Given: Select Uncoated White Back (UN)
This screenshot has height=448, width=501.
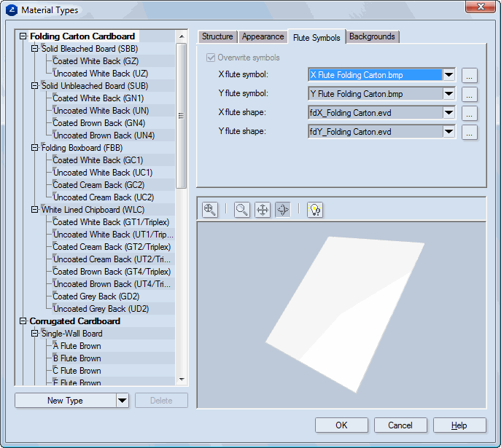Looking at the screenshot, I should (x=101, y=111).
